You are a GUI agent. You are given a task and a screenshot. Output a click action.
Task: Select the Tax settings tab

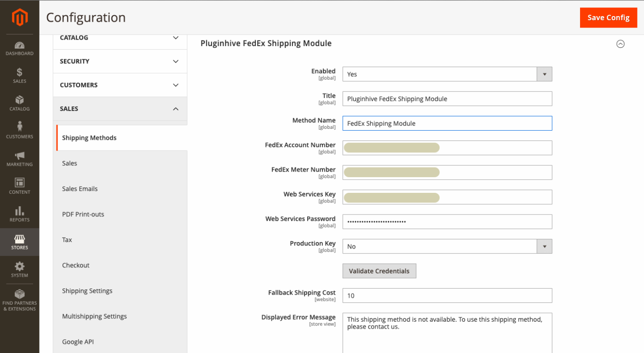121,240
